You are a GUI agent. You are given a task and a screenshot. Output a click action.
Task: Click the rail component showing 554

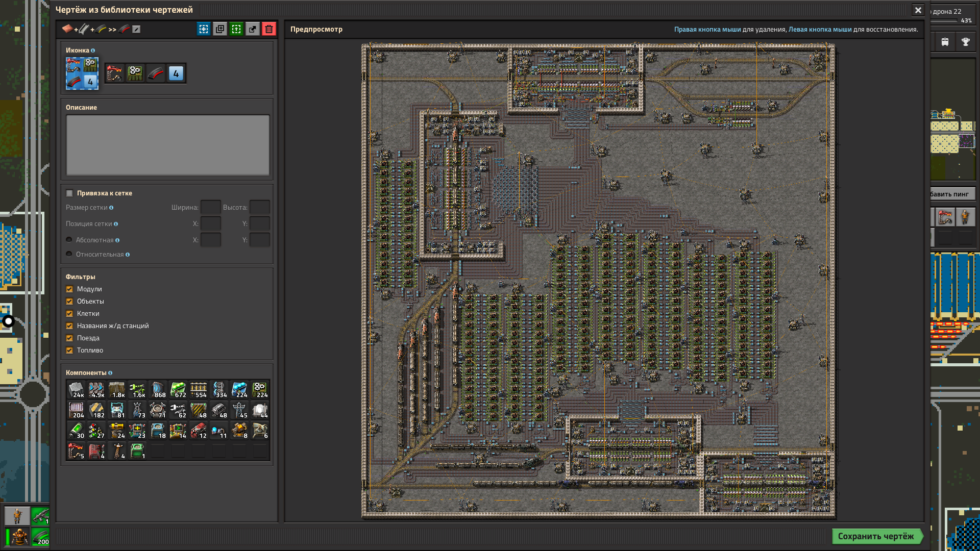point(199,390)
